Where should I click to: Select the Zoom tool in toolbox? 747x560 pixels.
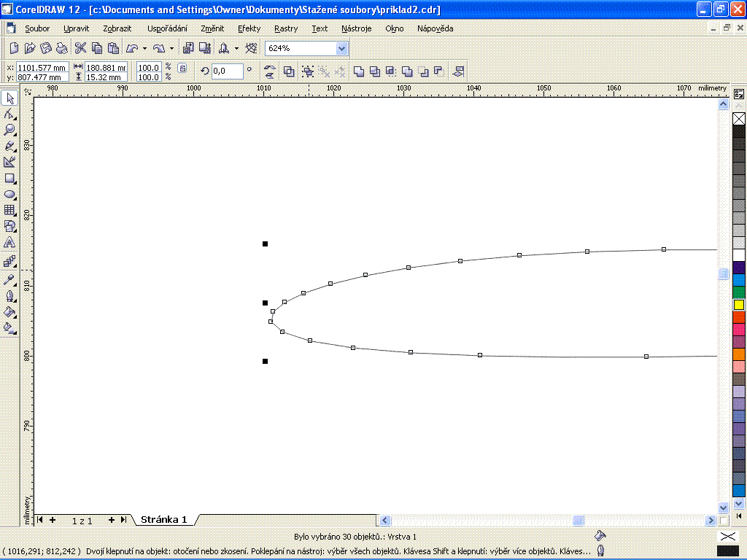10,130
